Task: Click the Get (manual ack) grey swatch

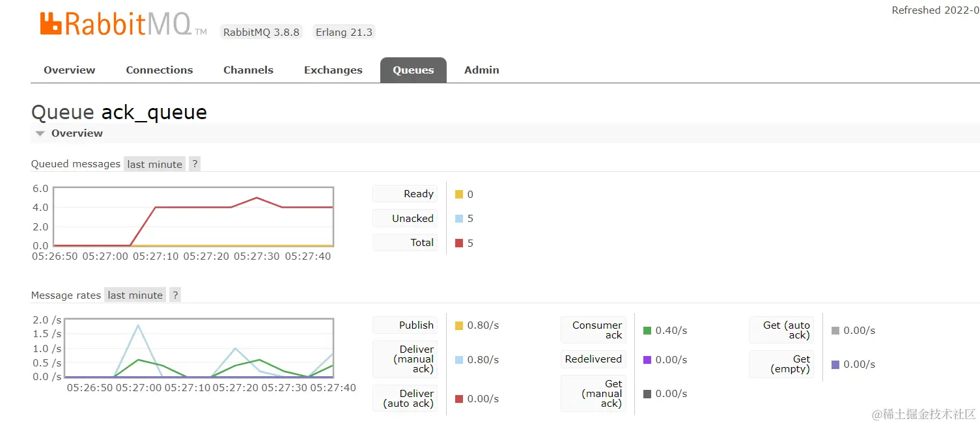Action: [647, 394]
